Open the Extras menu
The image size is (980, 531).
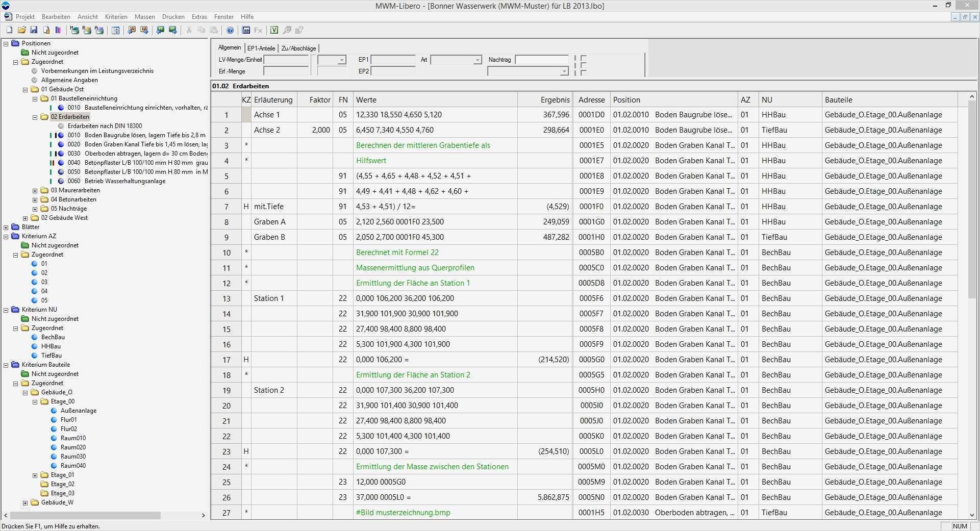199,16
